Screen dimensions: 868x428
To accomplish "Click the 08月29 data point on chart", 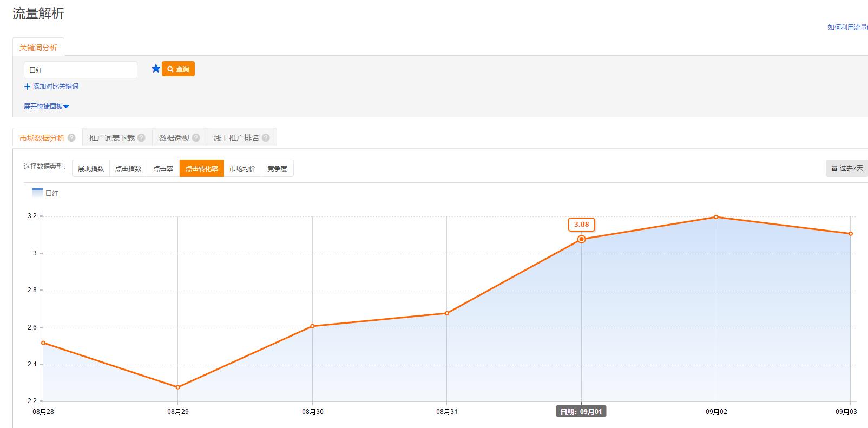I will pos(178,387).
